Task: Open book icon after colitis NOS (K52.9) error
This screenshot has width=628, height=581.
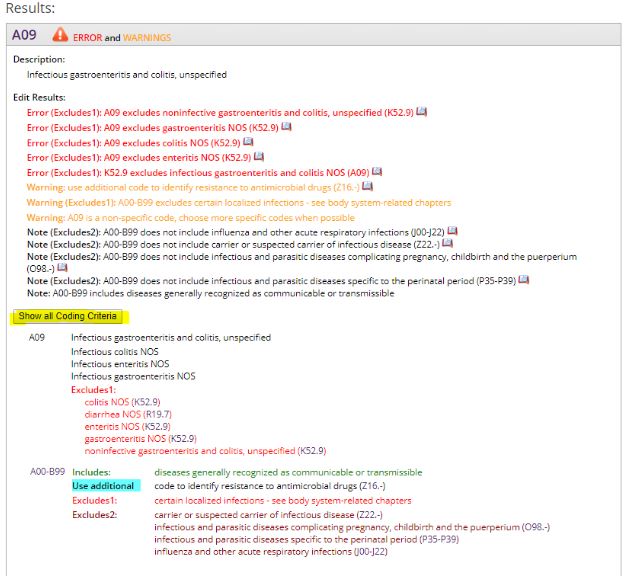Action: 248,141
